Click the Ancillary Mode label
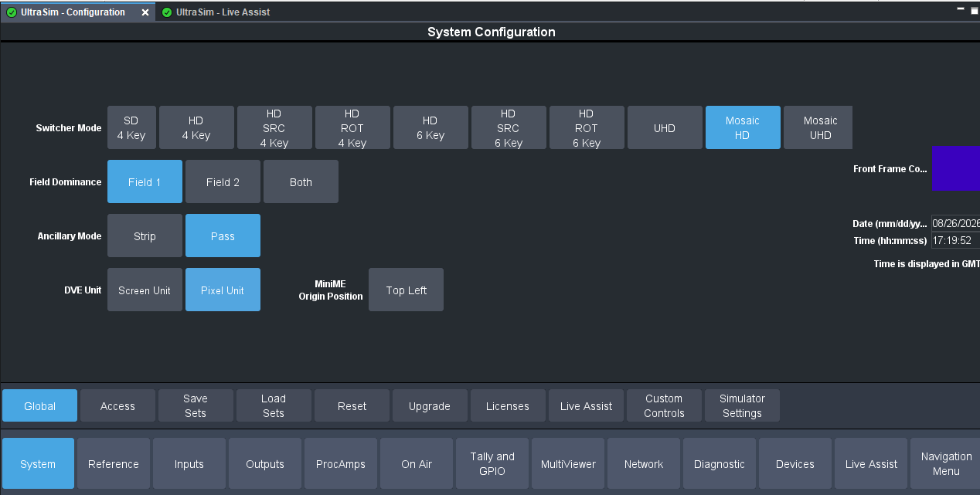 pos(70,236)
